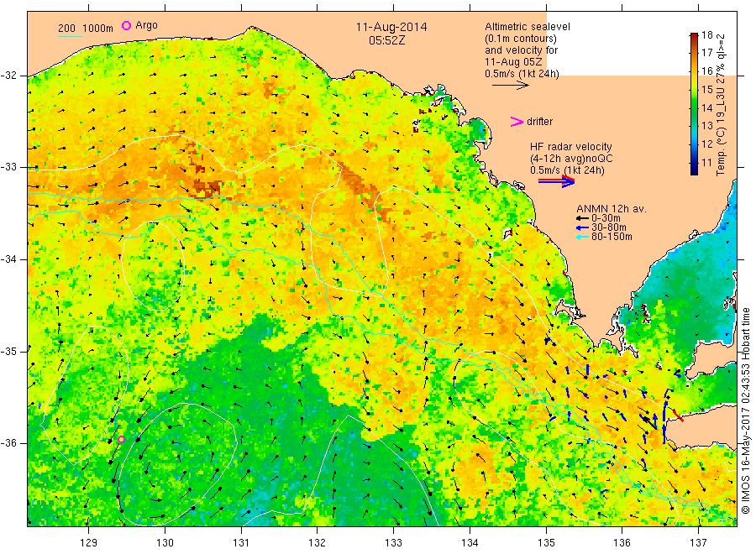Click colorbar value 15

[x=706, y=89]
